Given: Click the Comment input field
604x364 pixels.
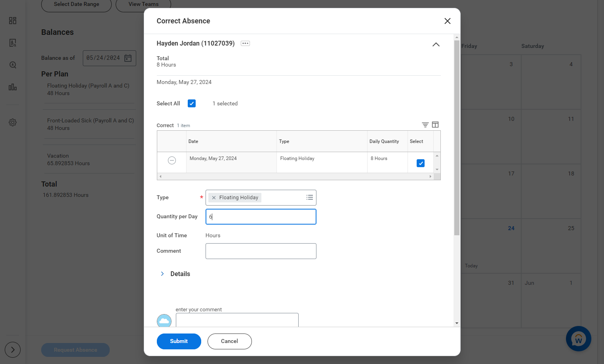Looking at the screenshot, I should (261, 251).
